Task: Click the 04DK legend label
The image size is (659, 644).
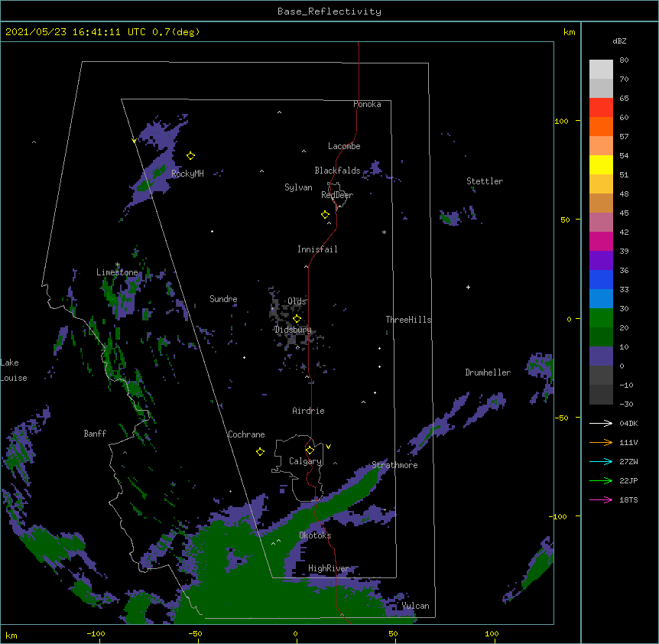Action: click(628, 423)
